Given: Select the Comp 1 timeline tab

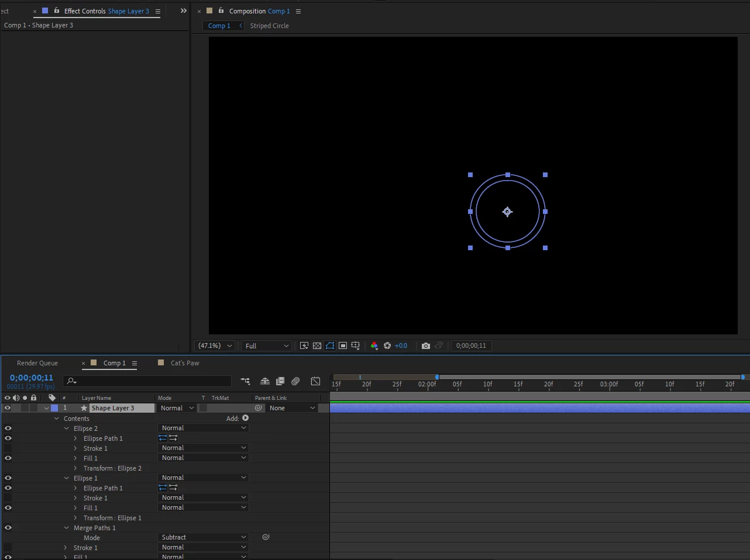Looking at the screenshot, I should pyautogui.click(x=115, y=363).
